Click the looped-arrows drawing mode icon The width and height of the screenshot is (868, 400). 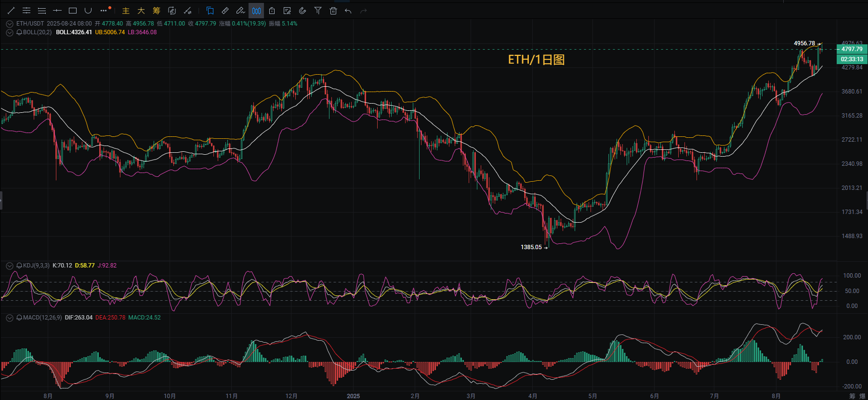[172, 11]
